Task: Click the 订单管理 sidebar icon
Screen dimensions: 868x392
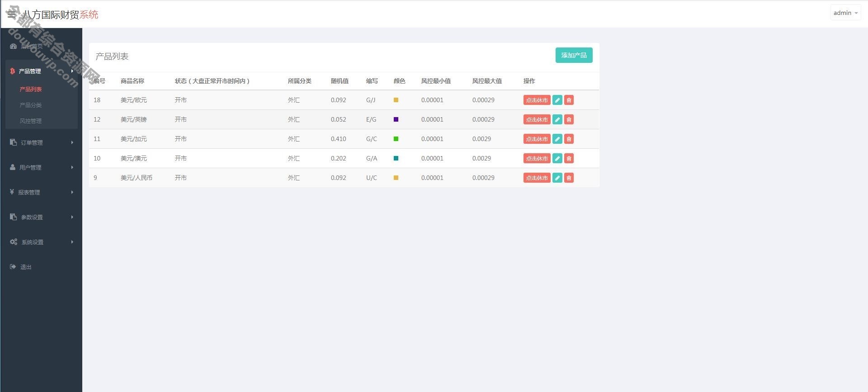Action: (13, 142)
